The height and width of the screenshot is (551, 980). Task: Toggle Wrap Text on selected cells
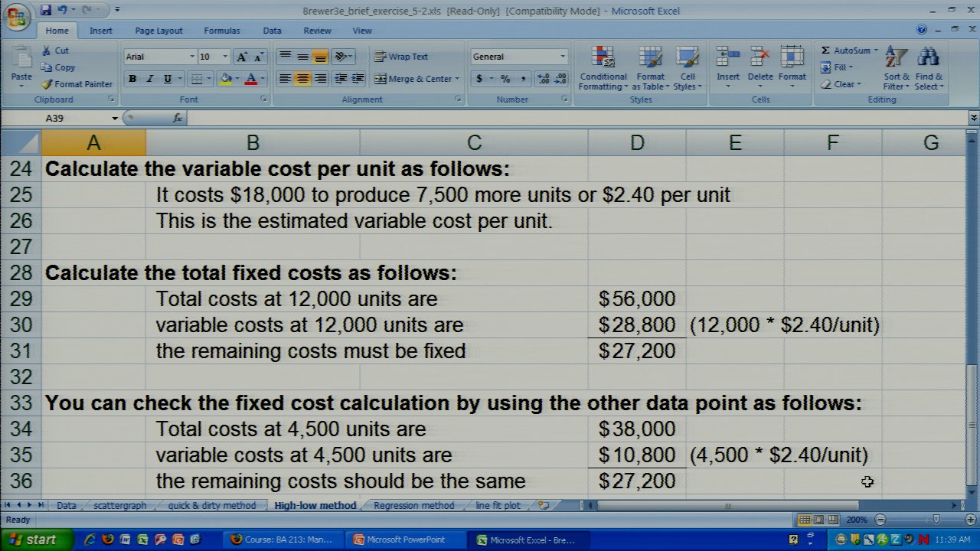(400, 57)
